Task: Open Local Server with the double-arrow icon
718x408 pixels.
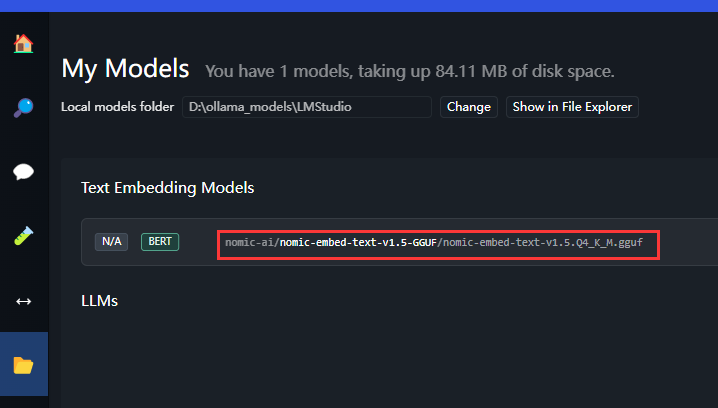Action: coord(23,301)
